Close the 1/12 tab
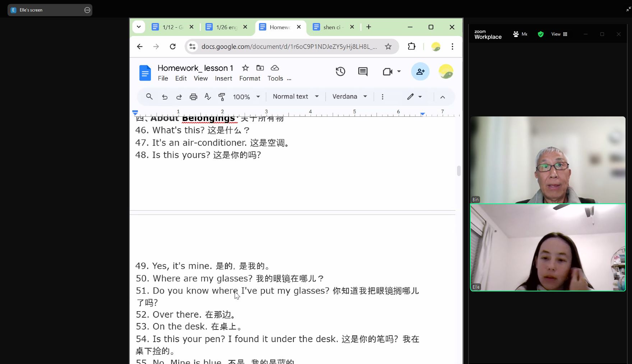Screen dimensions: 632x364 click(192, 27)
